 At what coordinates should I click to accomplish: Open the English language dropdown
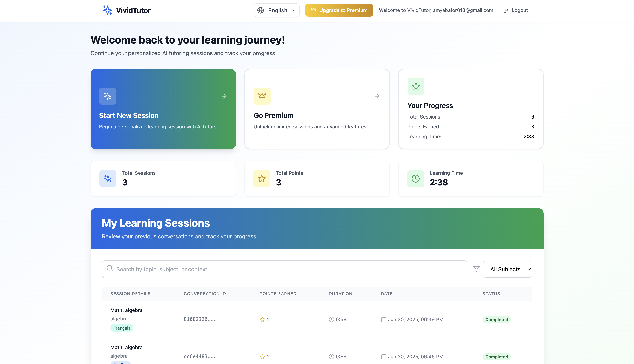[x=277, y=10]
